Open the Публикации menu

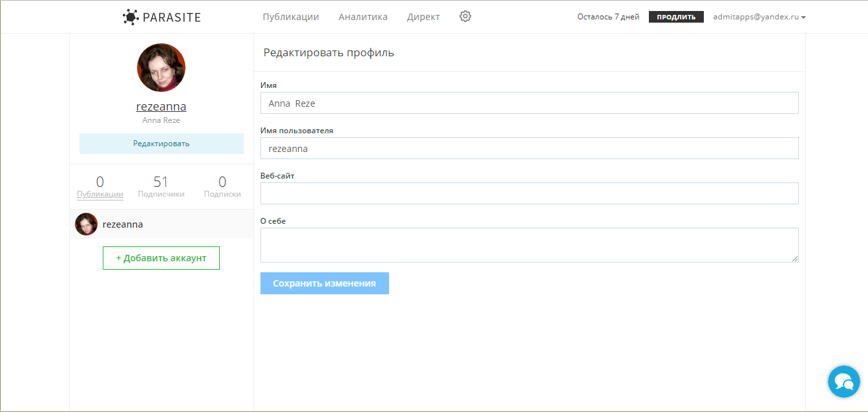click(291, 17)
